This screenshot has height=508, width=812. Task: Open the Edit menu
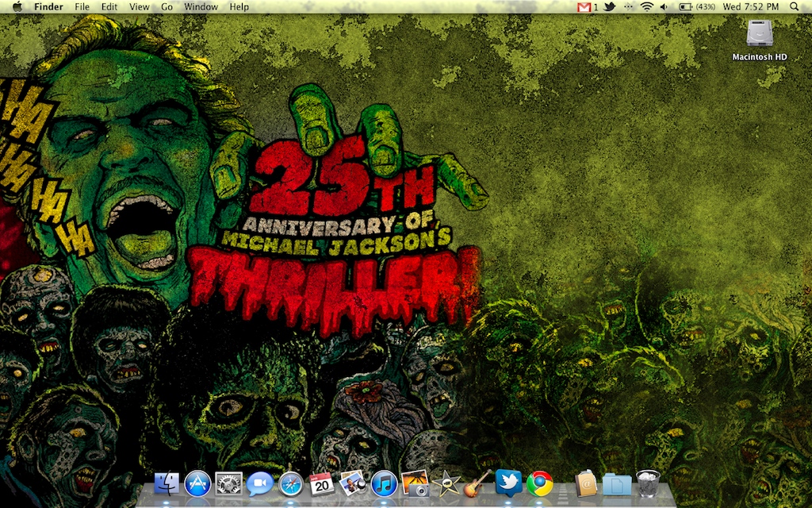pos(109,6)
